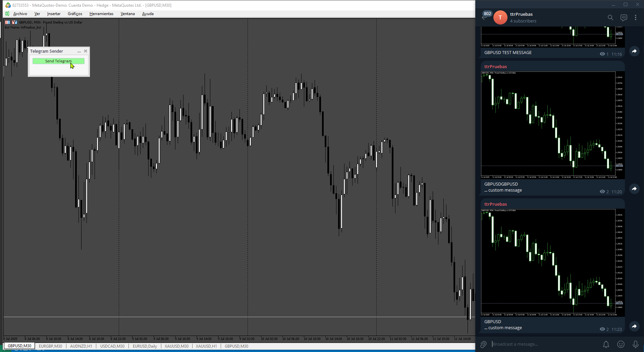The image size is (644, 352).
Task: Open Telegram channel discussion comments icon
Action: (624, 17)
